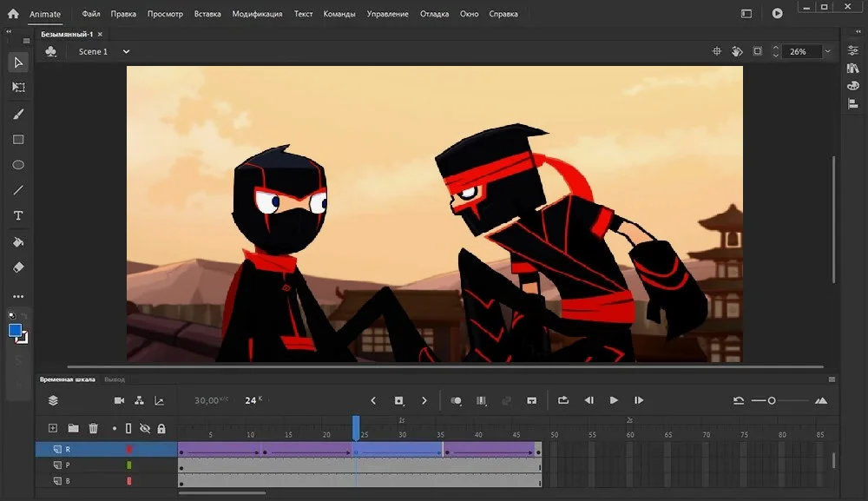Open the stage zoom percentage dropdown
Image resolution: width=868 pixels, height=501 pixels.
[827, 51]
